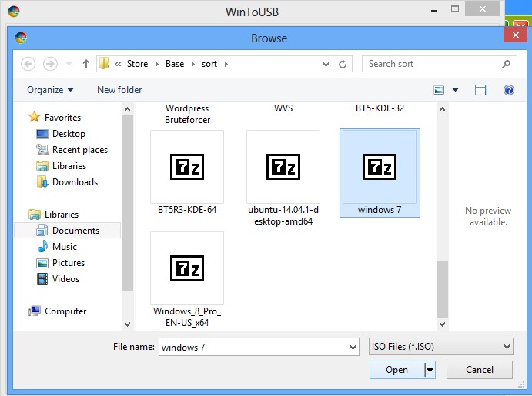
Task: Maximize the WinToUSB window
Action: pos(455,9)
